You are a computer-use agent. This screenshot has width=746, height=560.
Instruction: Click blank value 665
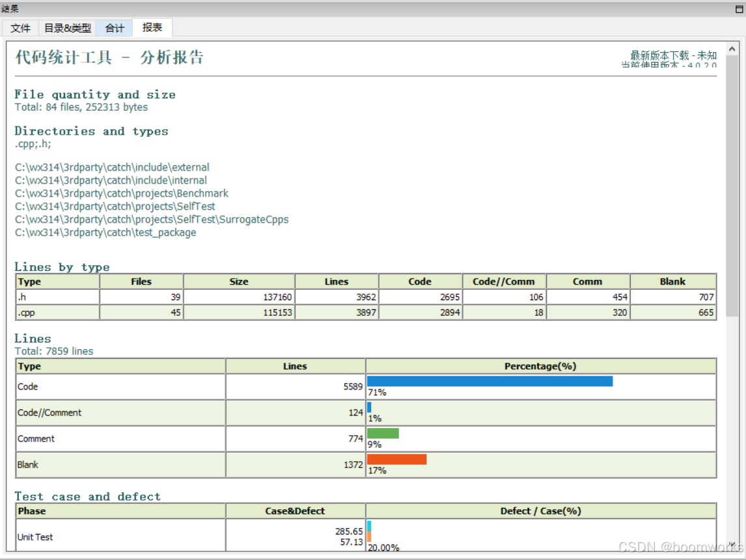[x=706, y=313]
